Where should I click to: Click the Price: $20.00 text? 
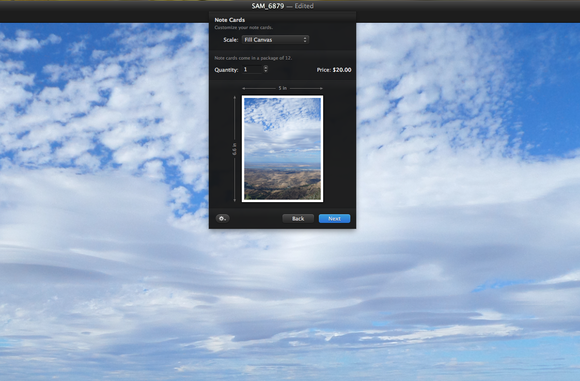(x=334, y=70)
